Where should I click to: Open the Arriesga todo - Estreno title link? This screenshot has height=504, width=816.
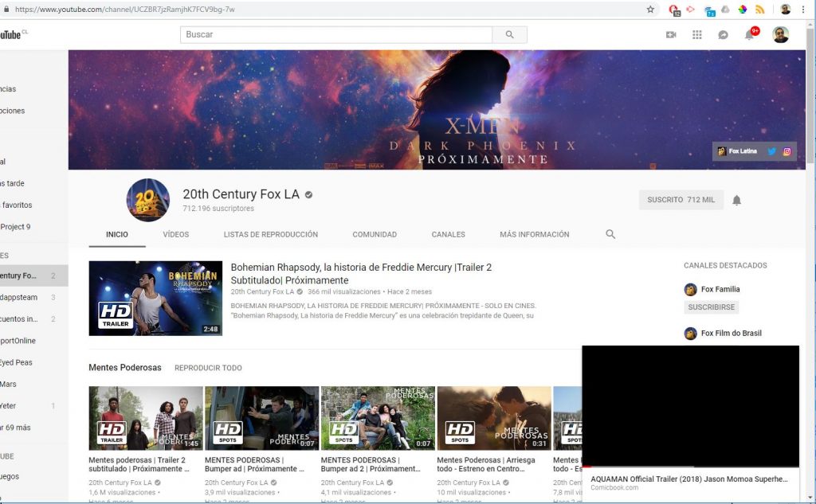(x=486, y=464)
